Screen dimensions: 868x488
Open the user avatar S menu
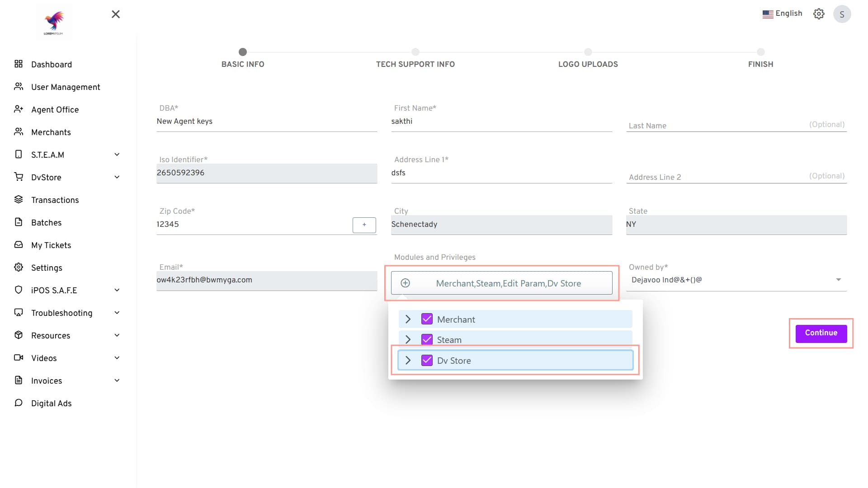[x=842, y=14]
